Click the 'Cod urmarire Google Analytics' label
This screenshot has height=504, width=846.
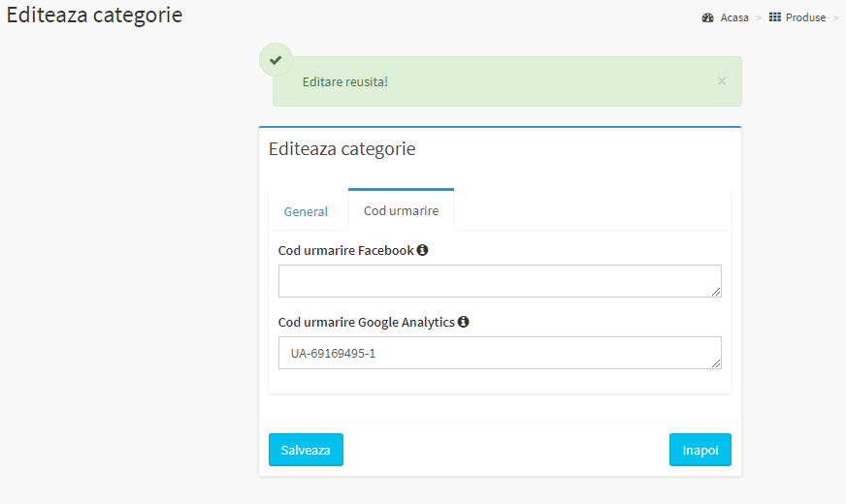coord(367,323)
